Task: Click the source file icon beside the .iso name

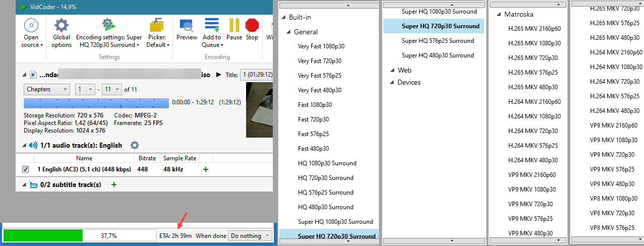Action: pyautogui.click(x=33, y=75)
